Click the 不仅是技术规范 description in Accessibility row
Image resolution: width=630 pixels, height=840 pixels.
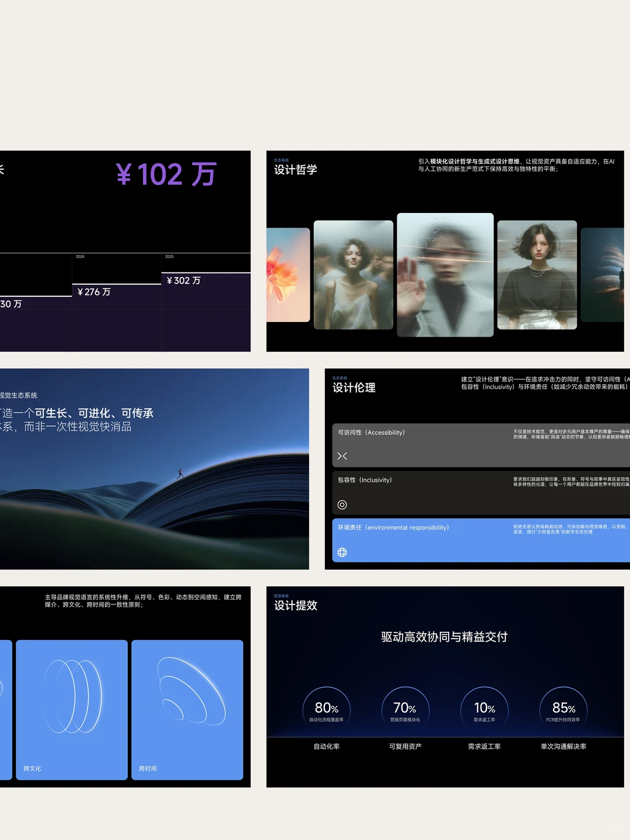(572, 435)
